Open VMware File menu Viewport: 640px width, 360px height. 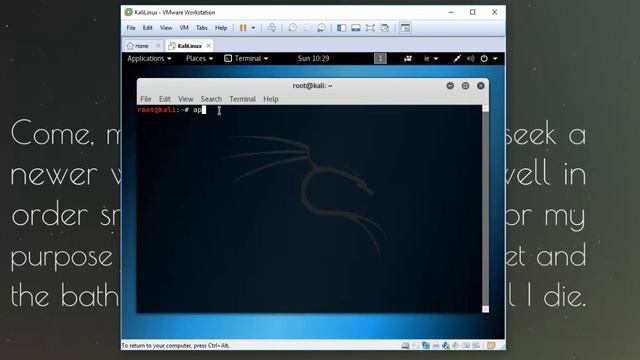(x=131, y=28)
